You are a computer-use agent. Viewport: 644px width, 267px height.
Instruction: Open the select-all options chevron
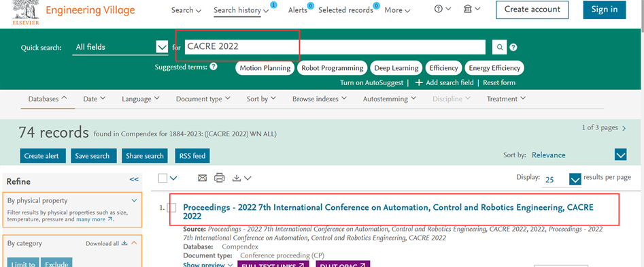click(x=173, y=178)
